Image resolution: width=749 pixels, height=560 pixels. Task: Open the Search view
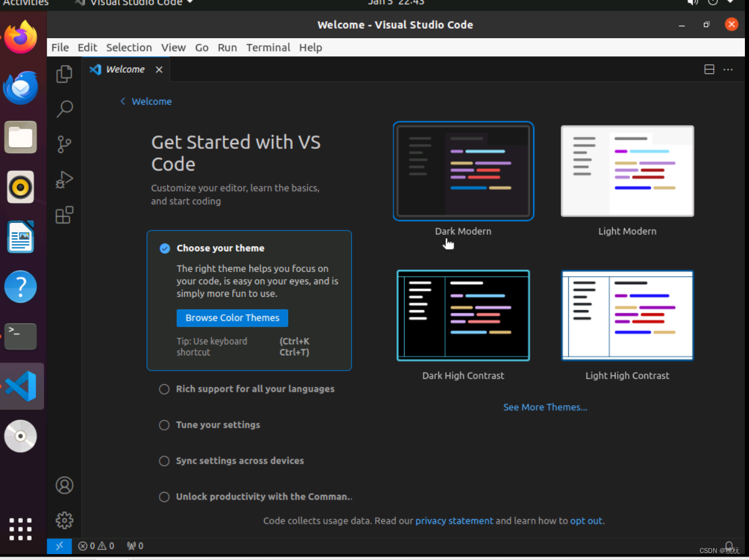tap(64, 109)
